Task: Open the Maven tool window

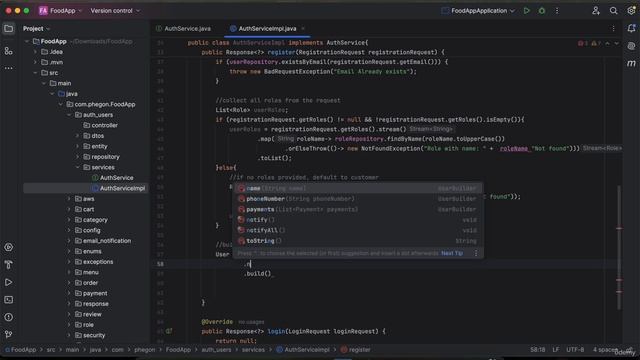Action: click(631, 63)
